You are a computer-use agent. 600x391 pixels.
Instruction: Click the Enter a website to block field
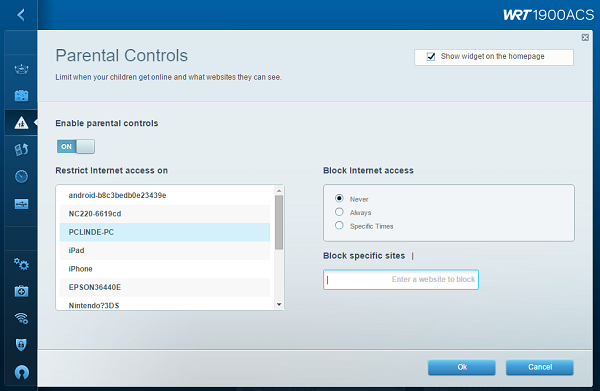click(x=401, y=280)
